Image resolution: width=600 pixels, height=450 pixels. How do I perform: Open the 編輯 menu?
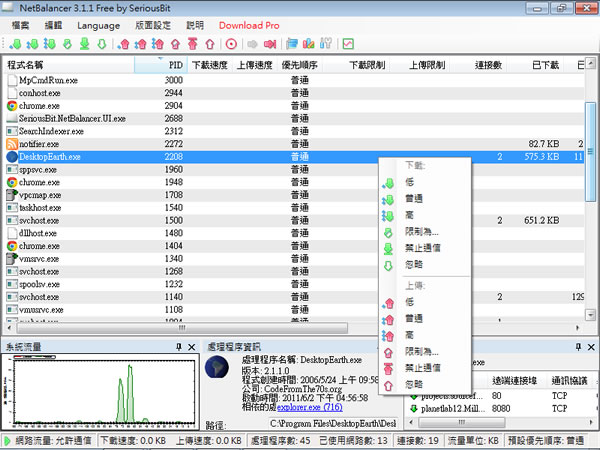(x=53, y=26)
